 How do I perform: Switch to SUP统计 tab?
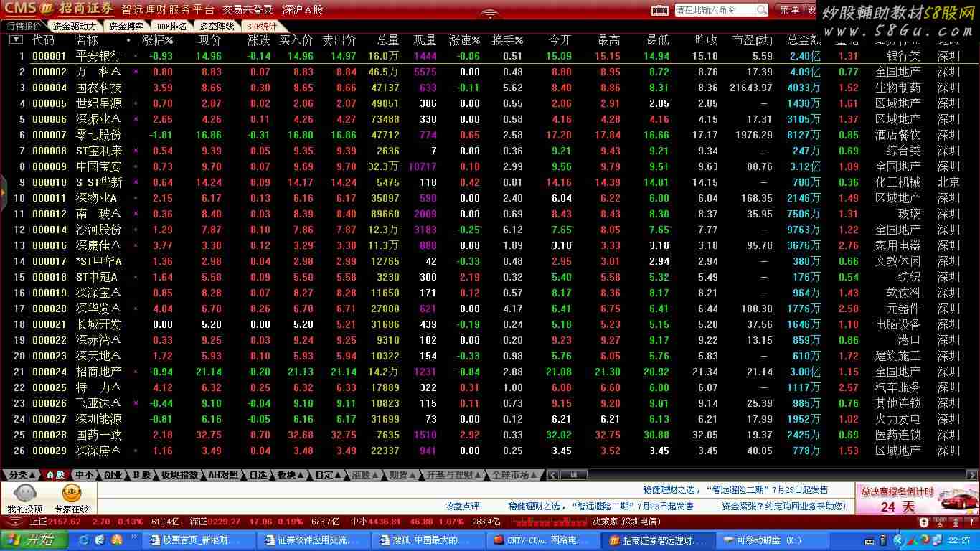pyautogui.click(x=262, y=26)
